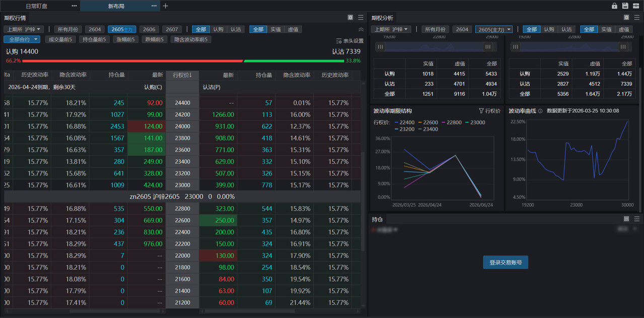Click 隐含波动率前5 filter button
Image resolution: width=644 pixels, height=318 pixels.
(x=191, y=39)
